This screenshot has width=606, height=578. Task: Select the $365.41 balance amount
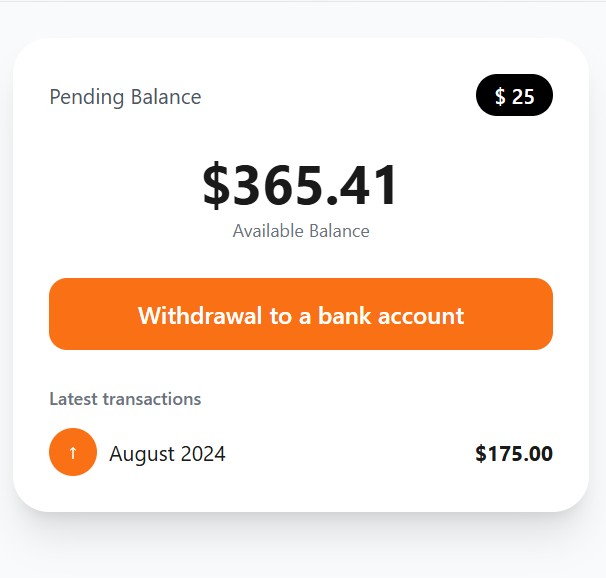pos(301,185)
